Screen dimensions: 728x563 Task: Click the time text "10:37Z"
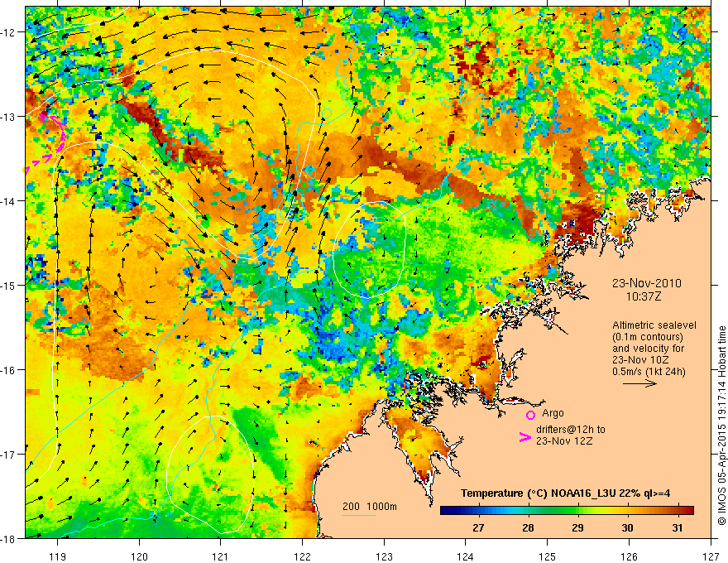tap(644, 296)
